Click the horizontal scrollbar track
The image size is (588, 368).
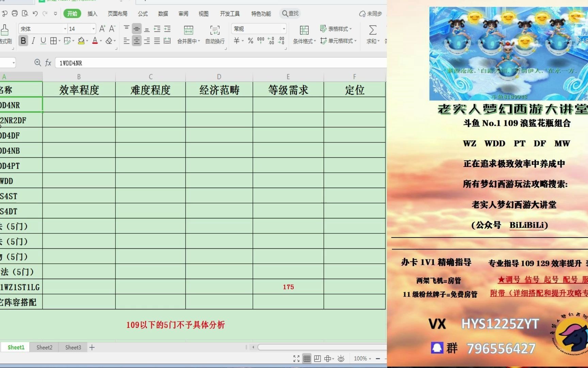tap(322, 347)
